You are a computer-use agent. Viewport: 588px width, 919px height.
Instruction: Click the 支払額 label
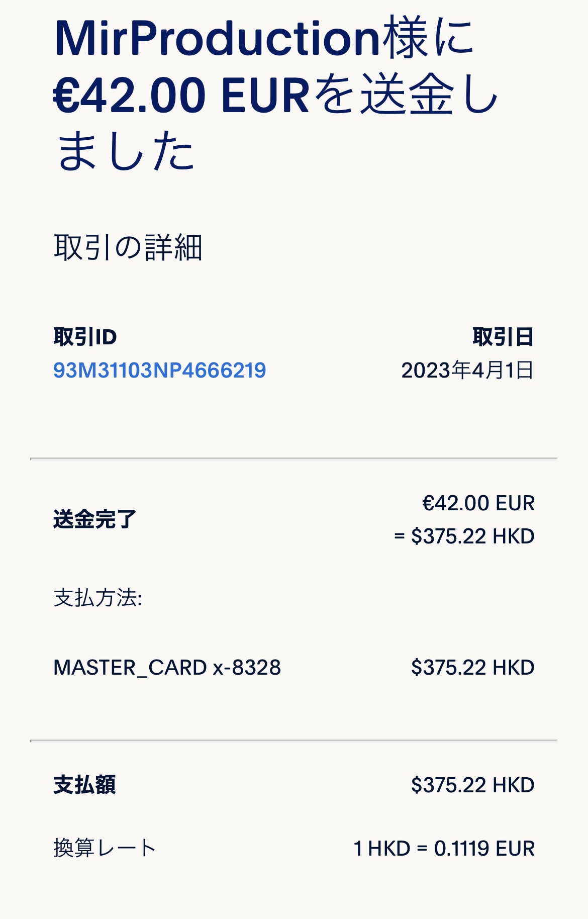click(x=84, y=785)
